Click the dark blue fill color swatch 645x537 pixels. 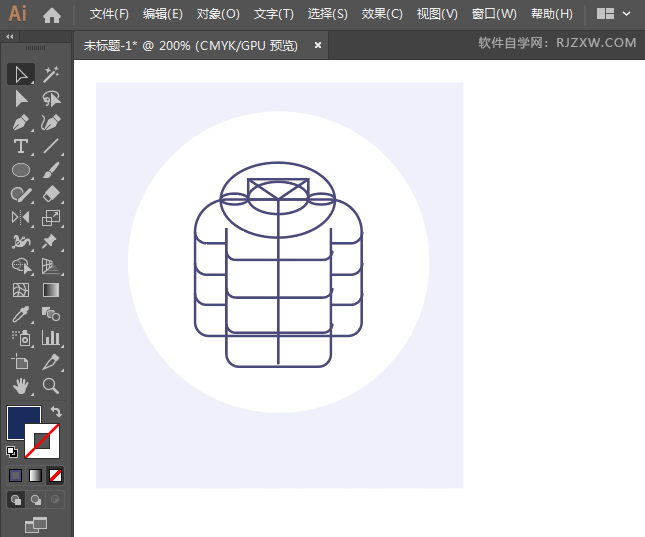(22, 422)
